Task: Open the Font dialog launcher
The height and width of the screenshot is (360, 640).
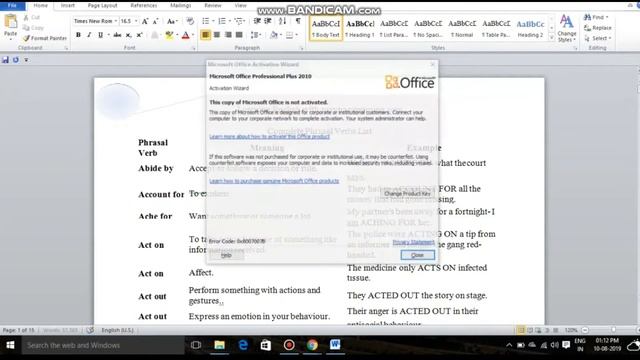Action: [x=193, y=48]
